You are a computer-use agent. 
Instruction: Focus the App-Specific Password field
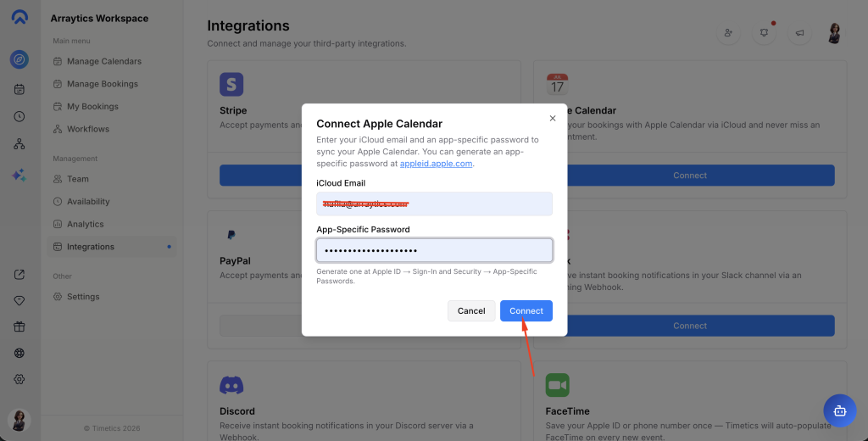434,251
